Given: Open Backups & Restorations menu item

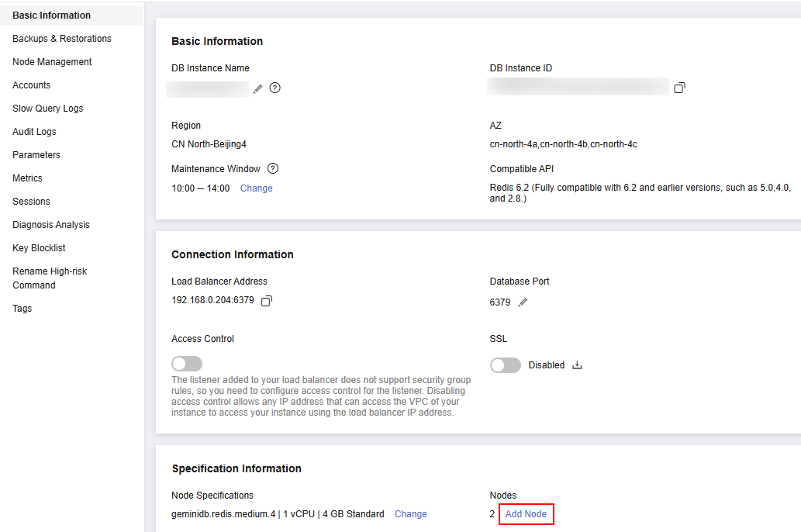Looking at the screenshot, I should coord(62,39).
